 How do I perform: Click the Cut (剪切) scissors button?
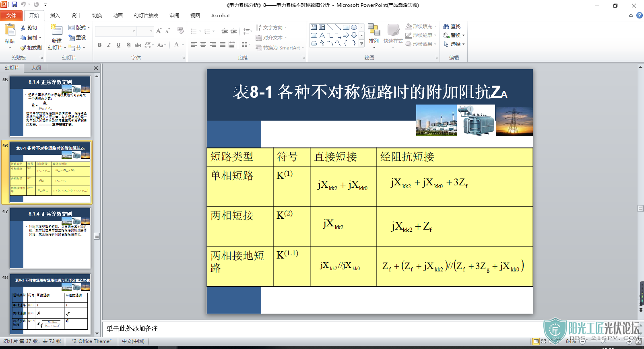[x=29, y=28]
